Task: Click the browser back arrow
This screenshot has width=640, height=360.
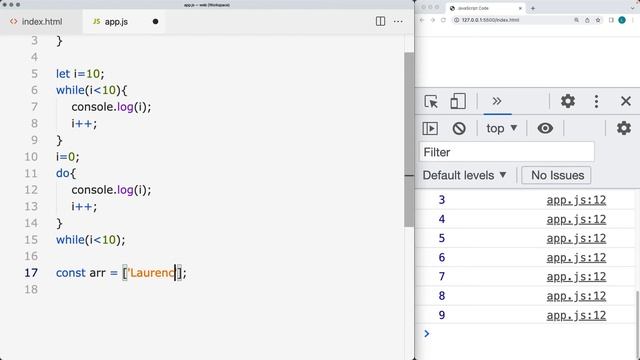Action: [422, 20]
